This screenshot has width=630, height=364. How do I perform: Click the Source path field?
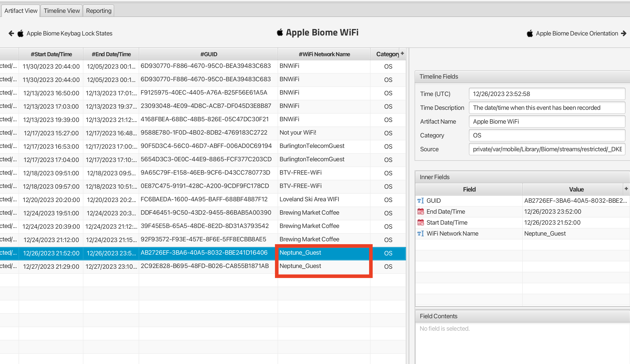(x=547, y=149)
